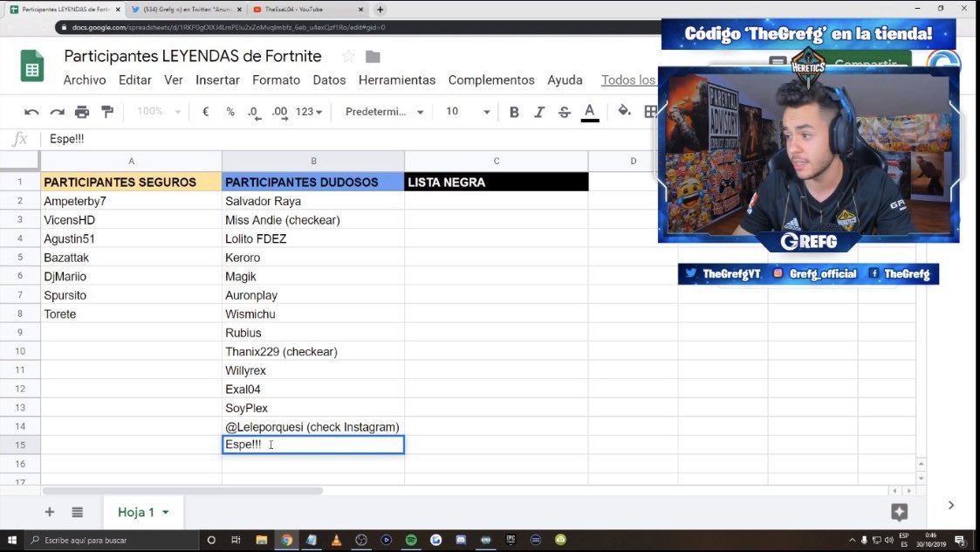Open the Windows Start menu
980x552 pixels.
pos(12,540)
